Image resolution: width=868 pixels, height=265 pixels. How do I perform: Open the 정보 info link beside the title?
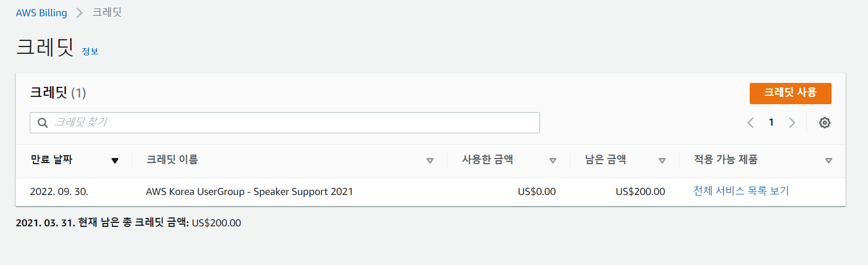[x=90, y=52]
